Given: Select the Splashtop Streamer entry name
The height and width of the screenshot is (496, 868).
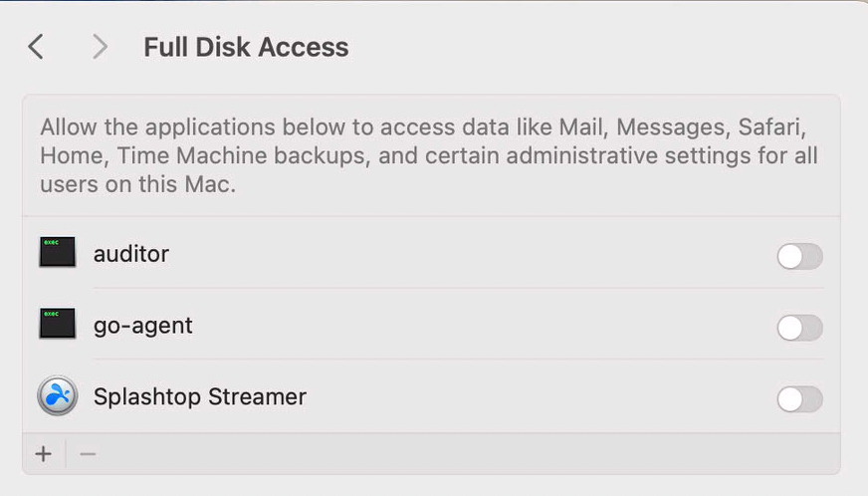Looking at the screenshot, I should [x=200, y=396].
